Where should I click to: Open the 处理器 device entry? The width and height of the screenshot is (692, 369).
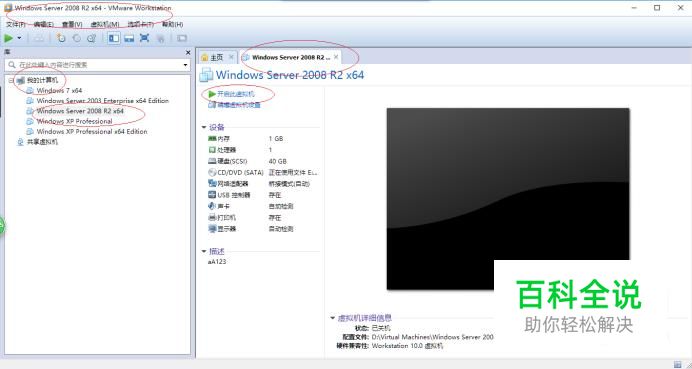(226, 150)
